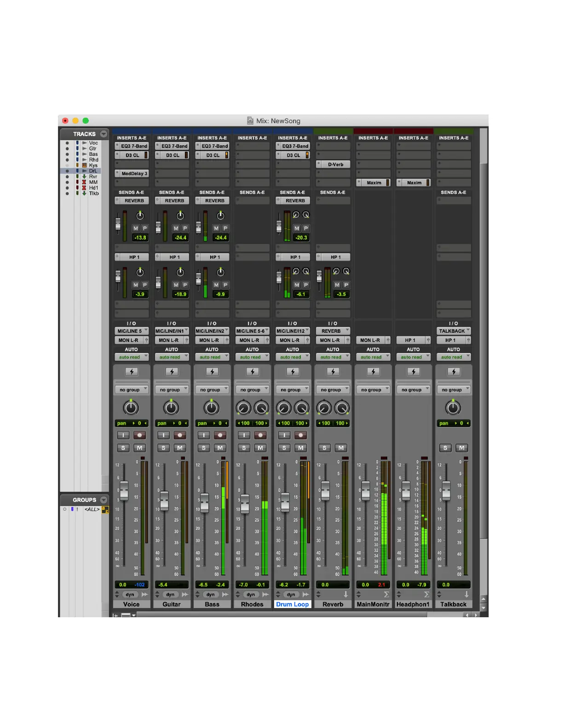The height and width of the screenshot is (728, 563).
Task: Click Reverb HP 1 send left pan knob
Action: (337, 271)
